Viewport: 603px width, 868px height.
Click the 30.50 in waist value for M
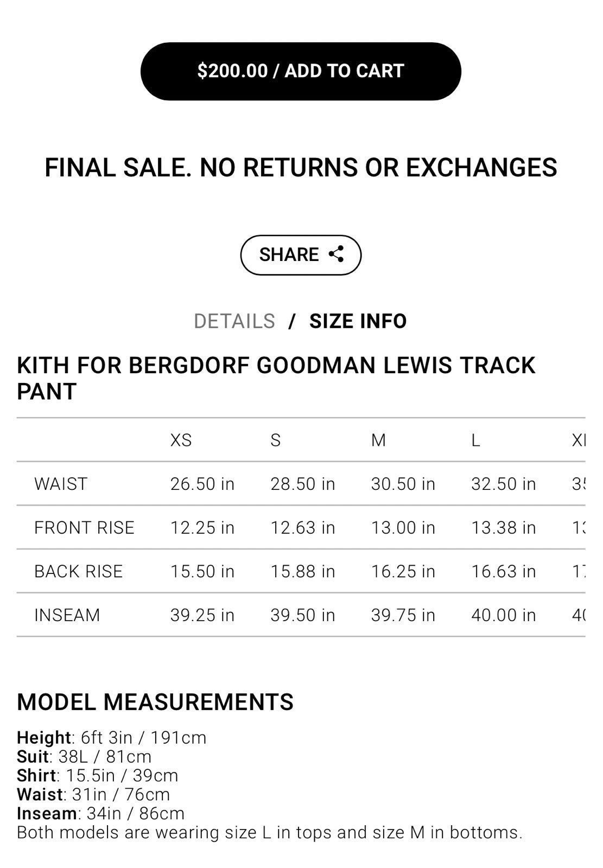point(403,484)
